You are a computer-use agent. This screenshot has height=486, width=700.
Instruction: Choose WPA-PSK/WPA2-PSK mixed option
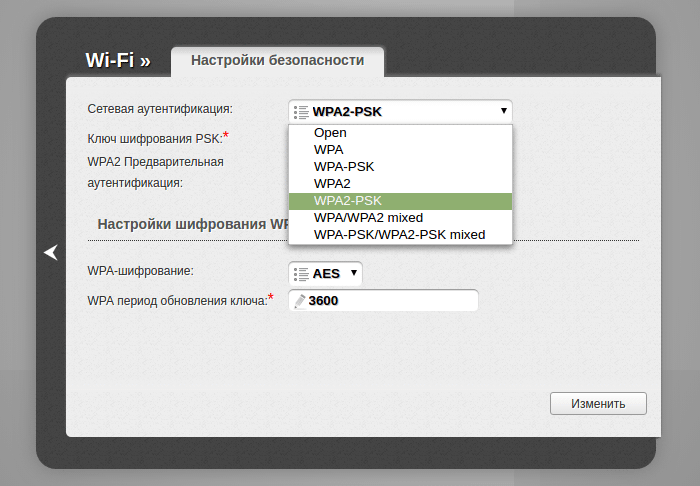click(400, 235)
